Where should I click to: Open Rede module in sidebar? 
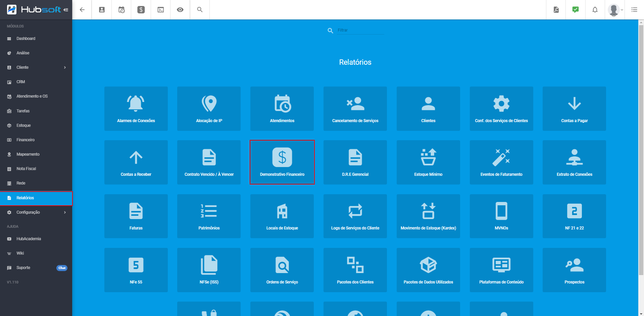click(x=36, y=183)
